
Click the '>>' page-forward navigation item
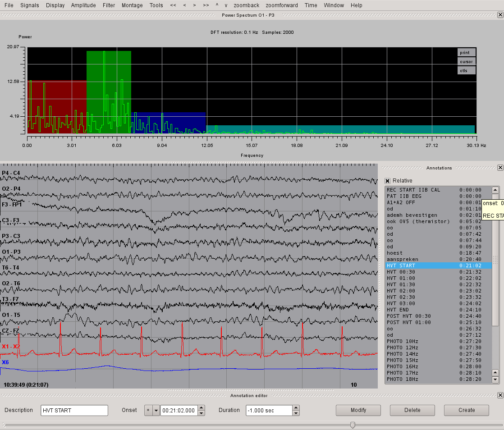[x=206, y=5]
